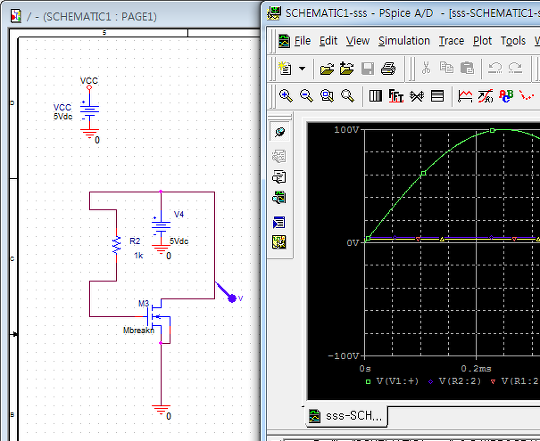
Task: Click the VCC power symbol circle at top
Action: pos(89,88)
